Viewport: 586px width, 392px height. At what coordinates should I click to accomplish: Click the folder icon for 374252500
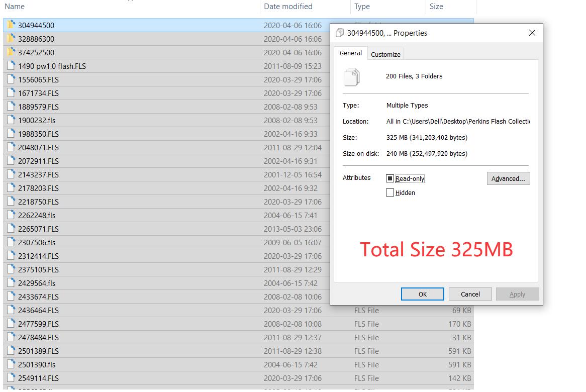point(11,52)
